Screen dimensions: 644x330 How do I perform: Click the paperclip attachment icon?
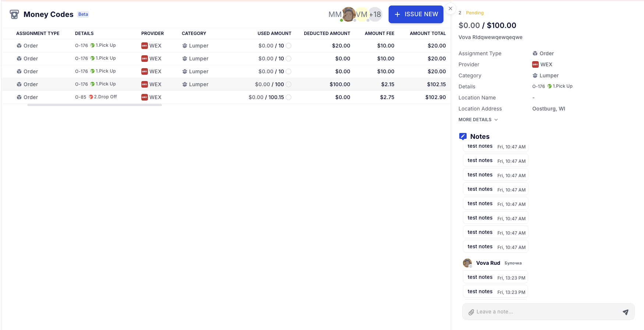[471, 312]
